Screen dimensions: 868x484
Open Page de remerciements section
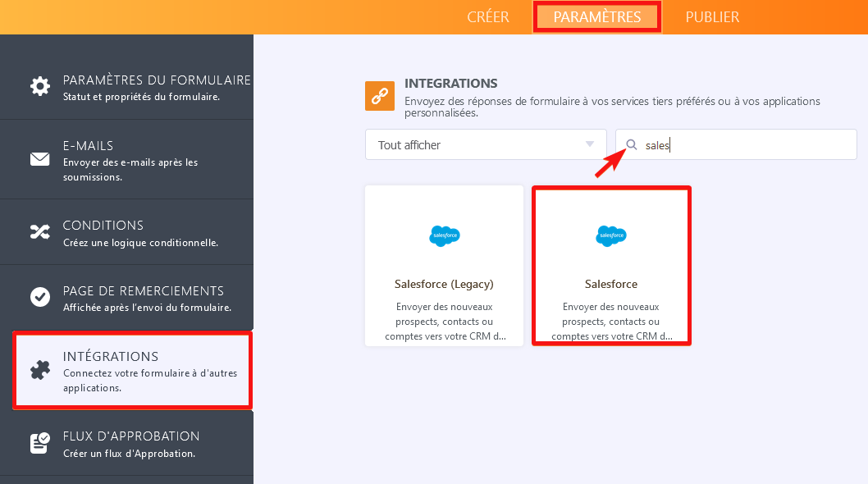pyautogui.click(x=127, y=298)
